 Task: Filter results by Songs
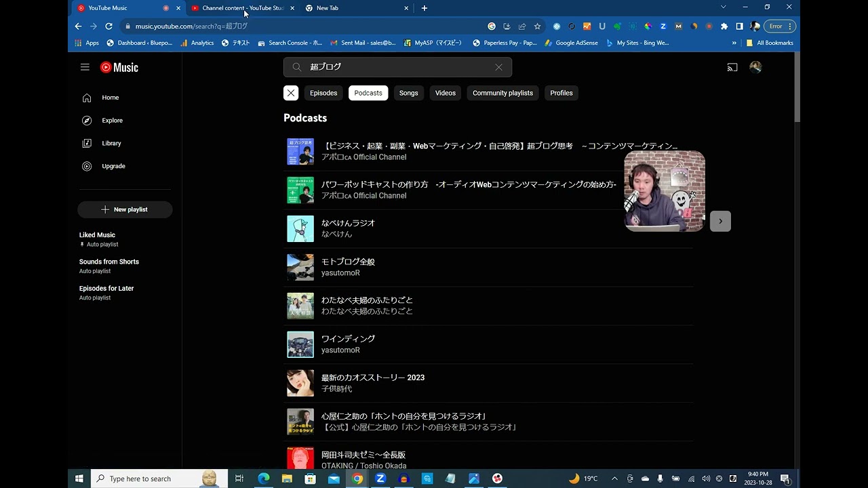click(x=408, y=93)
